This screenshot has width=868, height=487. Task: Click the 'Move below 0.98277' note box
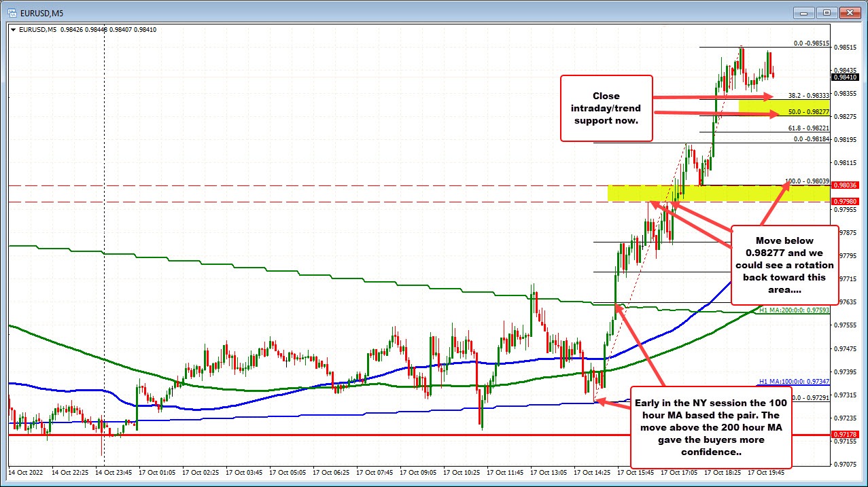[784, 265]
